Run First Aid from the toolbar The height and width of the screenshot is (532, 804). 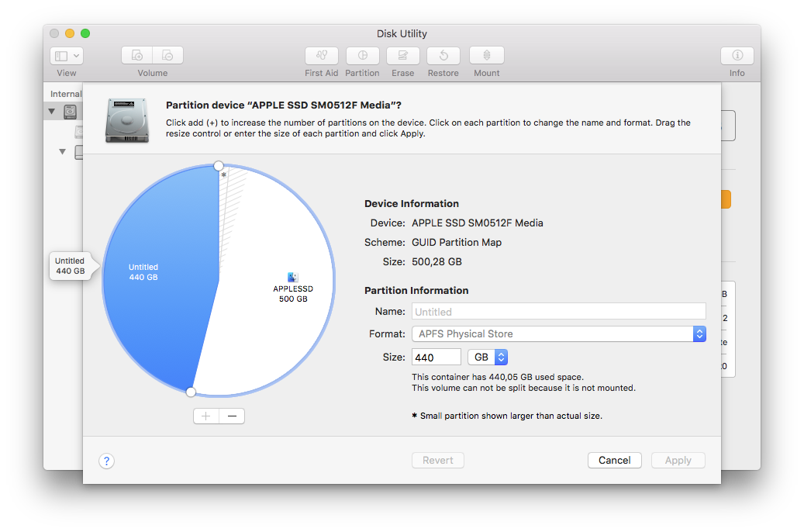coord(322,55)
